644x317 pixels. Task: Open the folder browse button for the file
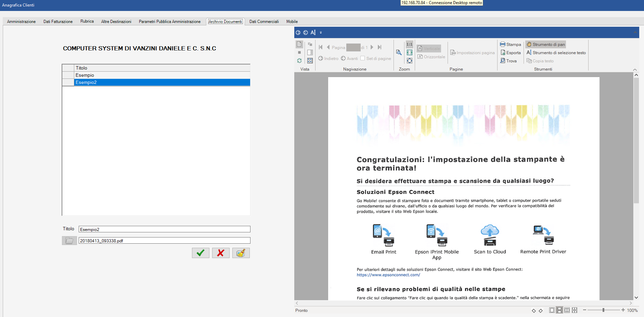(x=69, y=241)
